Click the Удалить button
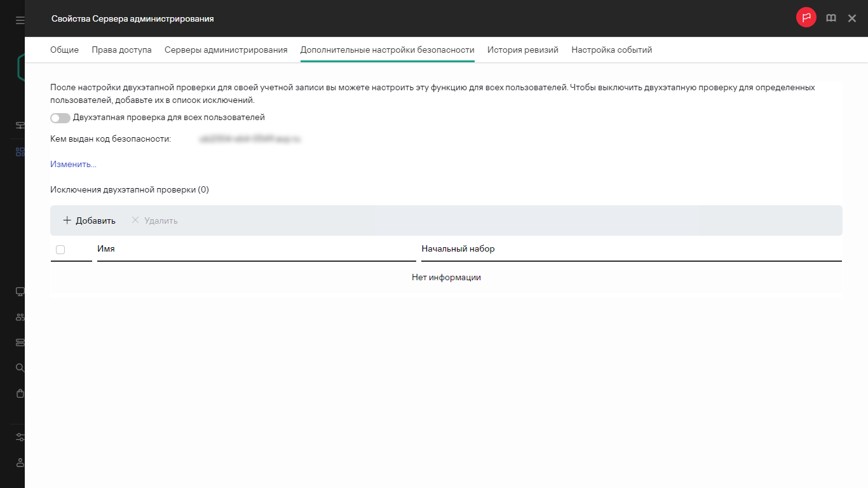The height and width of the screenshot is (488, 868). point(154,221)
